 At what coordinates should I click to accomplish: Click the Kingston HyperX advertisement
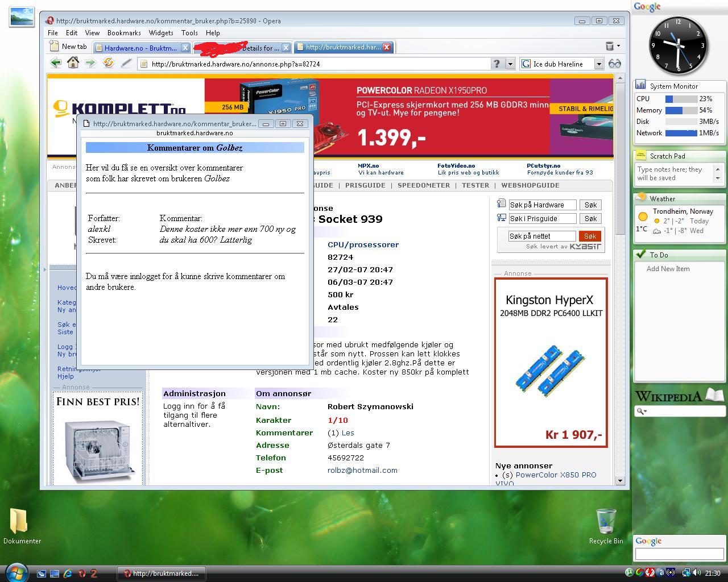coord(551,363)
